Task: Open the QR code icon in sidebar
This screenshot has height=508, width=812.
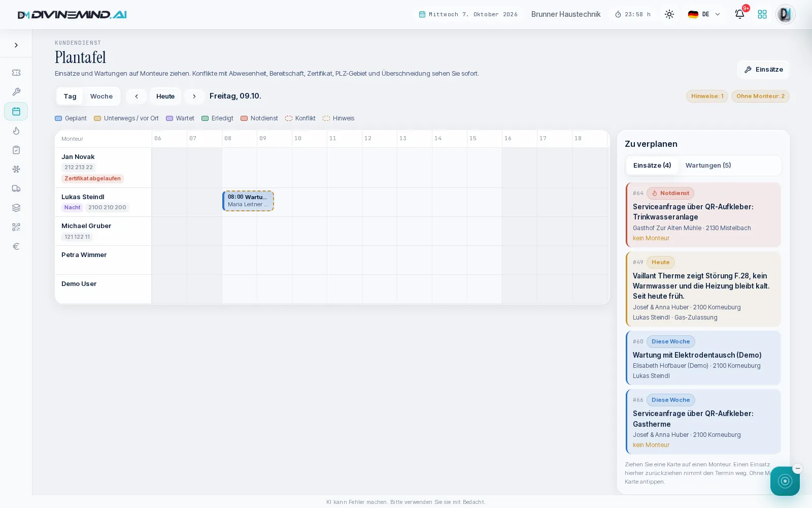Action: [x=16, y=227]
